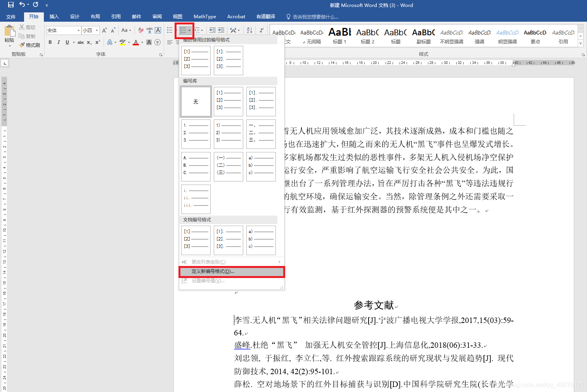Image resolution: width=587 pixels, height=392 pixels.
Task: Toggle Bold formatting
Action: click(x=50, y=42)
